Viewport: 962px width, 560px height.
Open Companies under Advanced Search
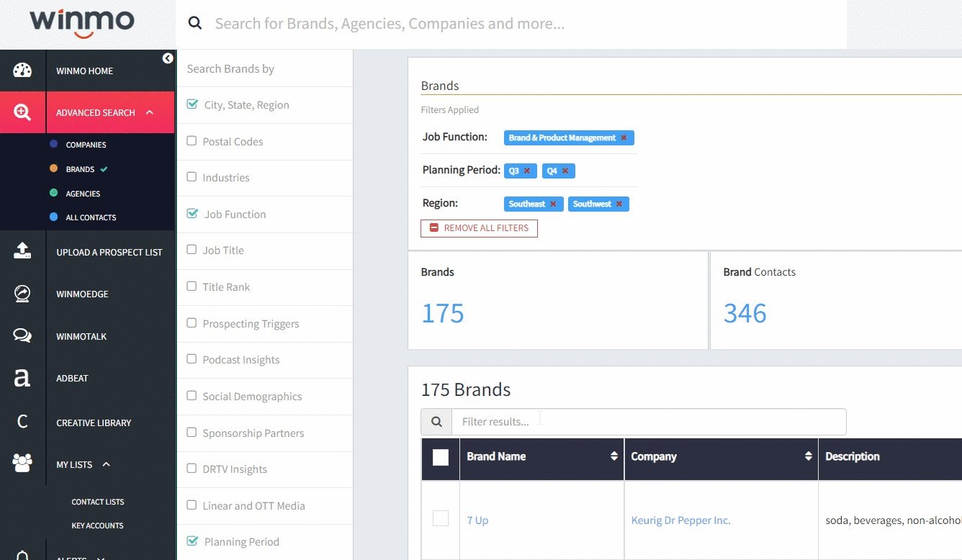[86, 145]
